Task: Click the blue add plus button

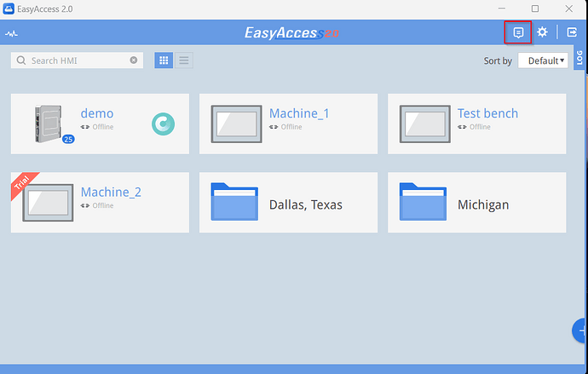Action: [579, 331]
